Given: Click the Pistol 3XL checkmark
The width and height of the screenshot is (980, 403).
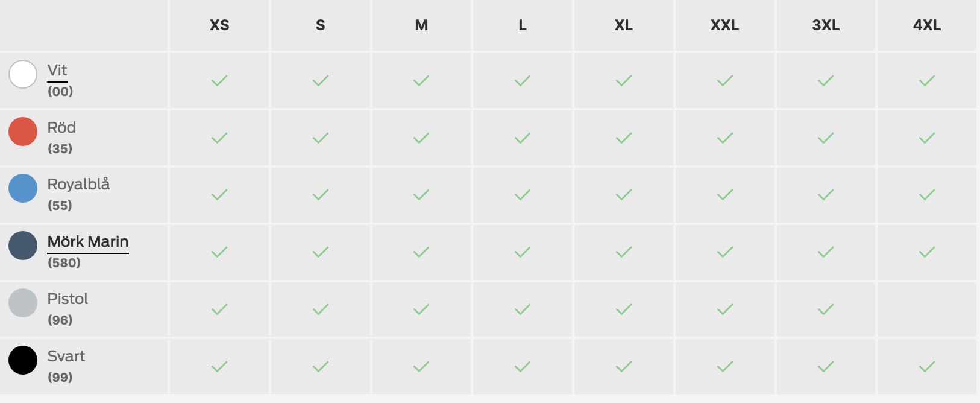Looking at the screenshot, I should (826, 309).
